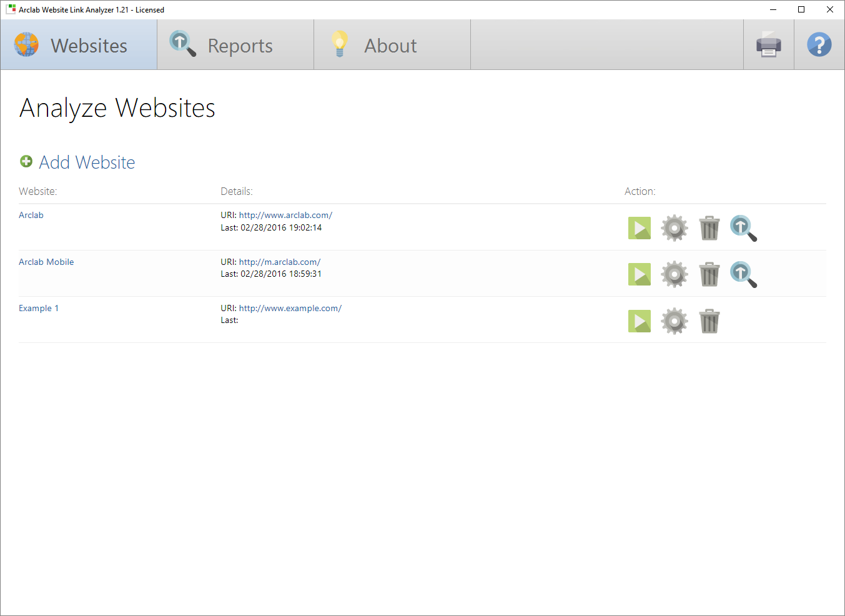Click the printer icon in toolbar
The image size is (845, 616).
tap(769, 45)
